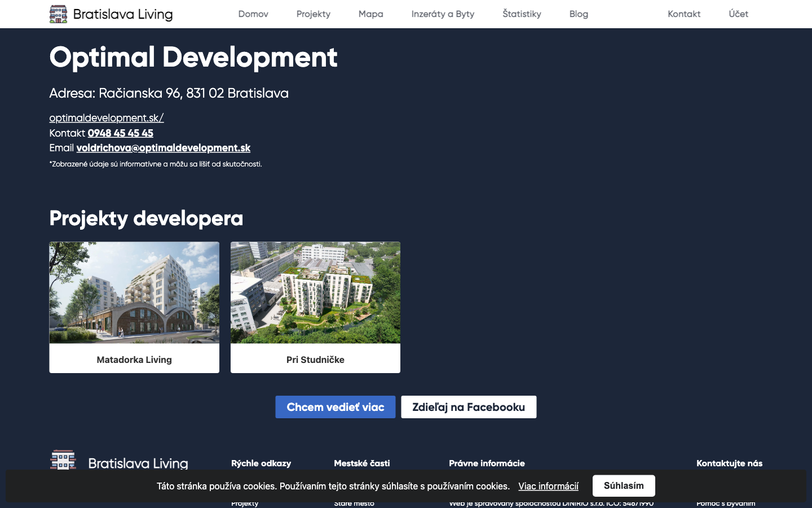Click the Právne informácie footer heading
Viewport: 812px width, 508px height.
[487, 463]
